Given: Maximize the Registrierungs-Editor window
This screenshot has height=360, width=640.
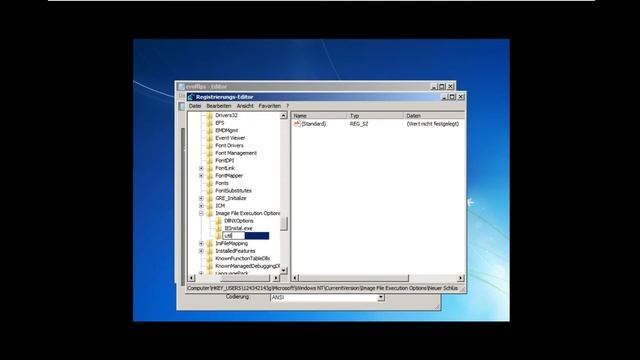Looking at the screenshot, I should tap(452, 97).
